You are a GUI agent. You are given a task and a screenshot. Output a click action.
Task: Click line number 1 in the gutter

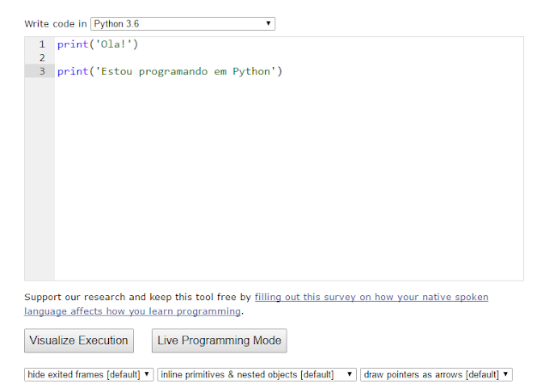click(41, 44)
